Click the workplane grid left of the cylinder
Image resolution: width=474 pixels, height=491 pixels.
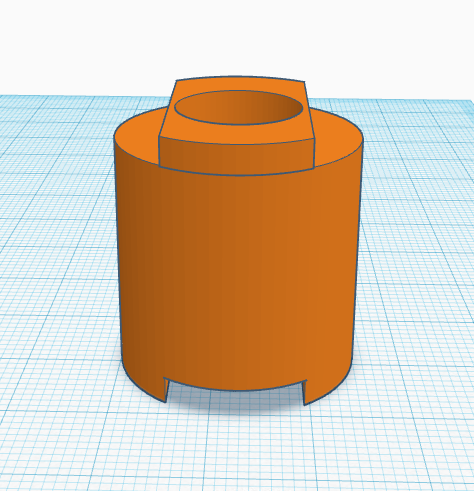point(57,267)
